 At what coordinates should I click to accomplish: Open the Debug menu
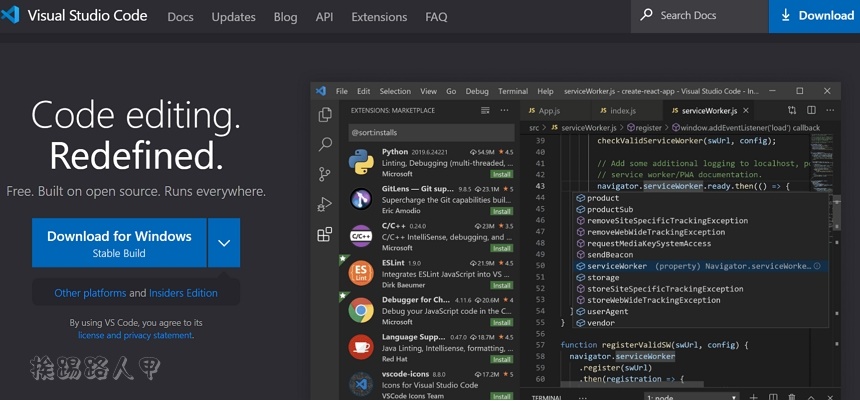(x=477, y=91)
